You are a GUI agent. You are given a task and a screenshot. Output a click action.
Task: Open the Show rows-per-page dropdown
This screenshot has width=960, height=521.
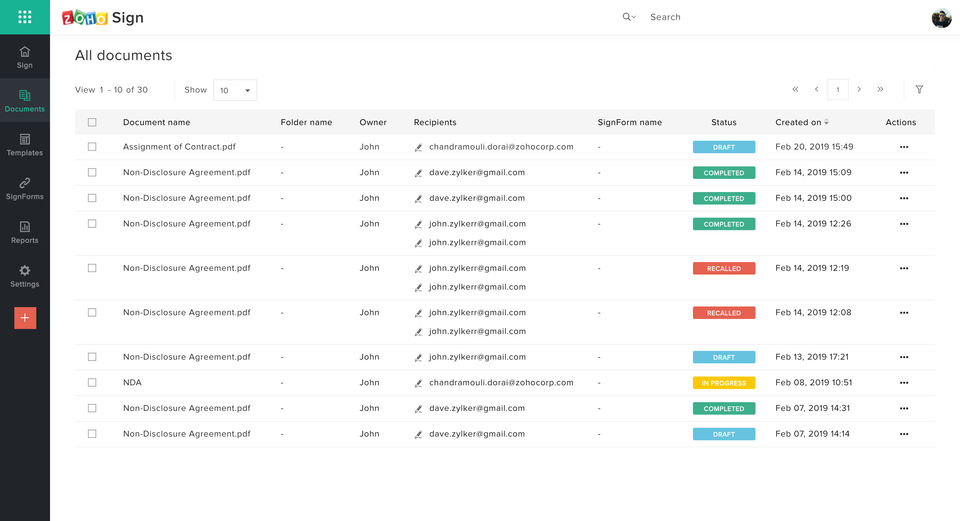pyautogui.click(x=235, y=90)
